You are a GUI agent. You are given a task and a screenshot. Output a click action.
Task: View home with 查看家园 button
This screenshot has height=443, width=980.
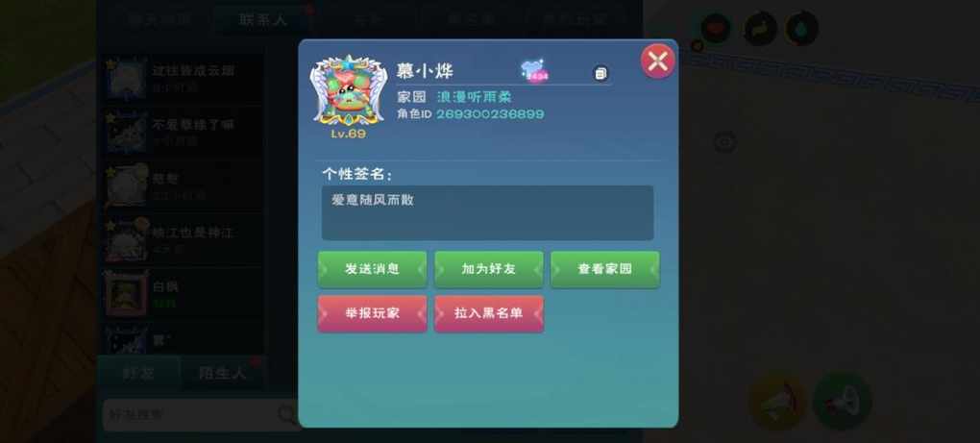(x=605, y=269)
